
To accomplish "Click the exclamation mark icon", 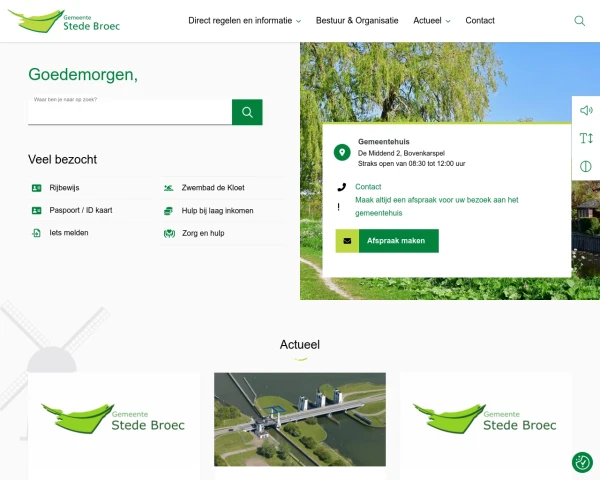I will coord(338,207).
